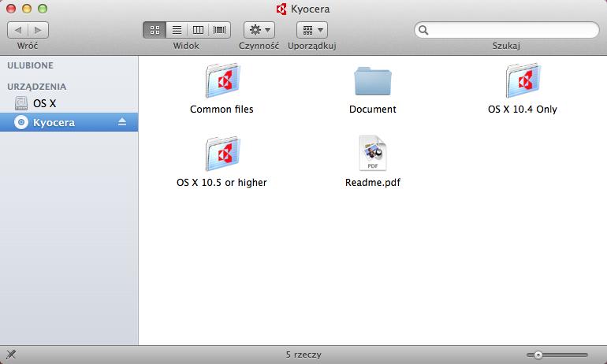Screen dimensions: 607x364
Task: Switch to icon view
Action: pyautogui.click(x=155, y=30)
